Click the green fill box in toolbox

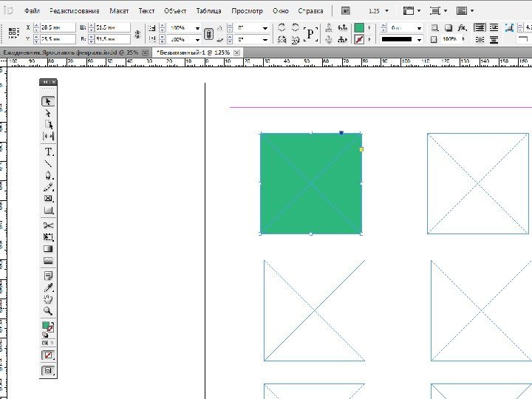coord(46,325)
